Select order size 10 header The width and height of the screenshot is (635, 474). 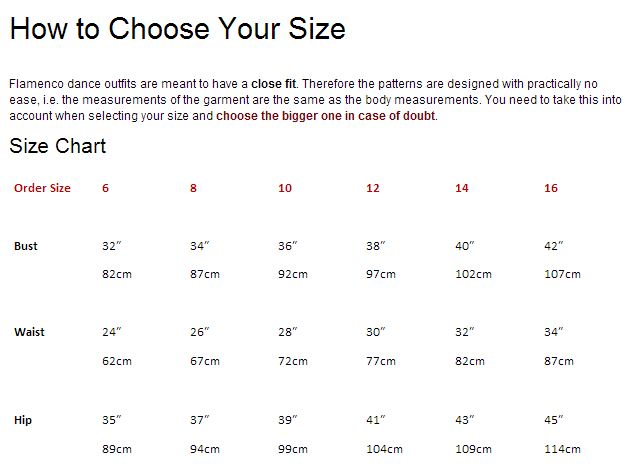(x=285, y=188)
